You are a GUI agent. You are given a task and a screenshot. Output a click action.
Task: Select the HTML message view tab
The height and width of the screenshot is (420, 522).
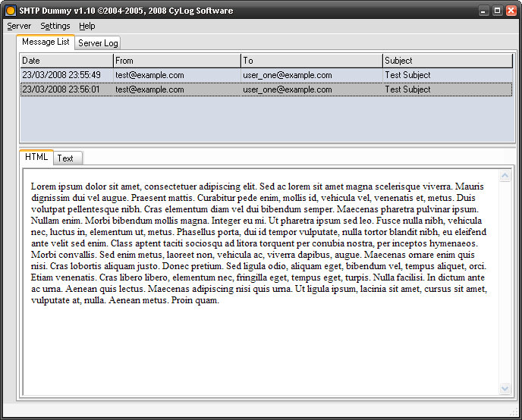36,157
